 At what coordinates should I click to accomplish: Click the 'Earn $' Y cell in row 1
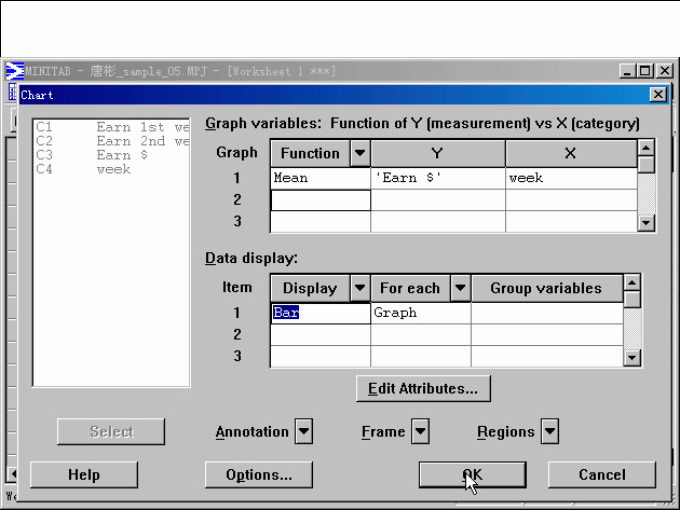[437, 178]
